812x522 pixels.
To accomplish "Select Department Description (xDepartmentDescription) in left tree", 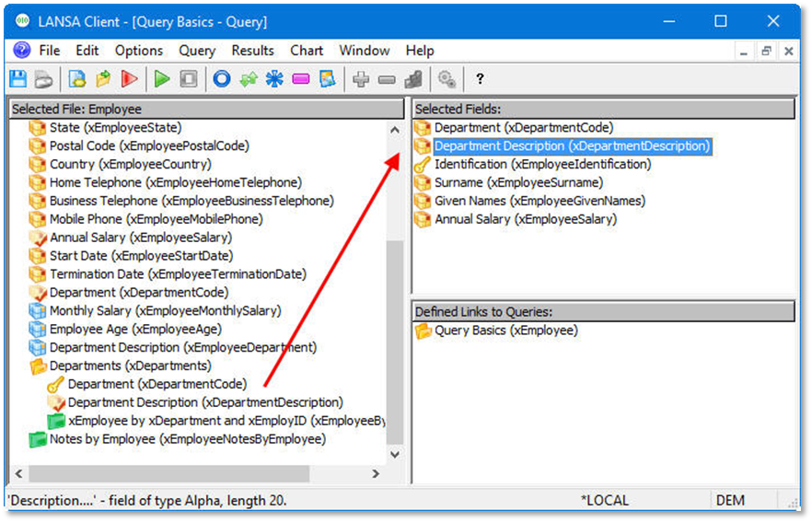I will (205, 402).
